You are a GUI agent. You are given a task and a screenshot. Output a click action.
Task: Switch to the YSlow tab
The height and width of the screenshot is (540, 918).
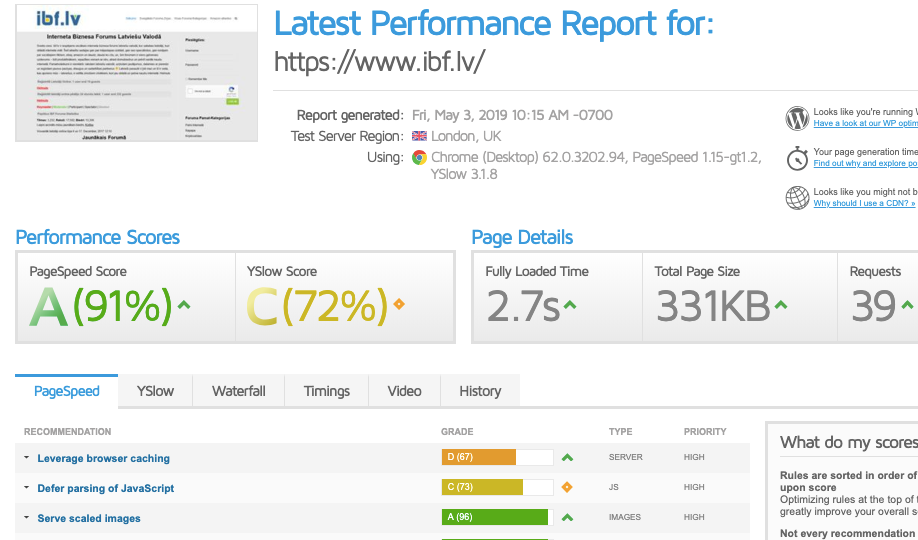(x=154, y=391)
